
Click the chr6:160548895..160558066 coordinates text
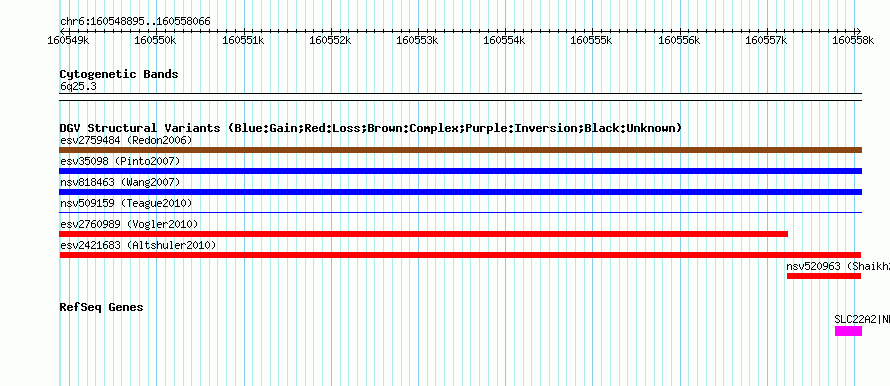coord(135,22)
